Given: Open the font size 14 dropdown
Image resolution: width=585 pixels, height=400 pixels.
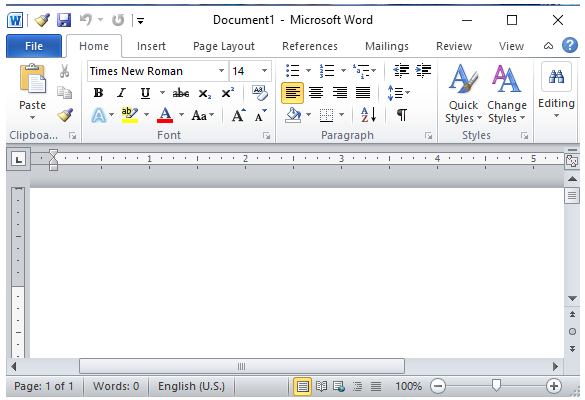Looking at the screenshot, I should click(x=265, y=71).
